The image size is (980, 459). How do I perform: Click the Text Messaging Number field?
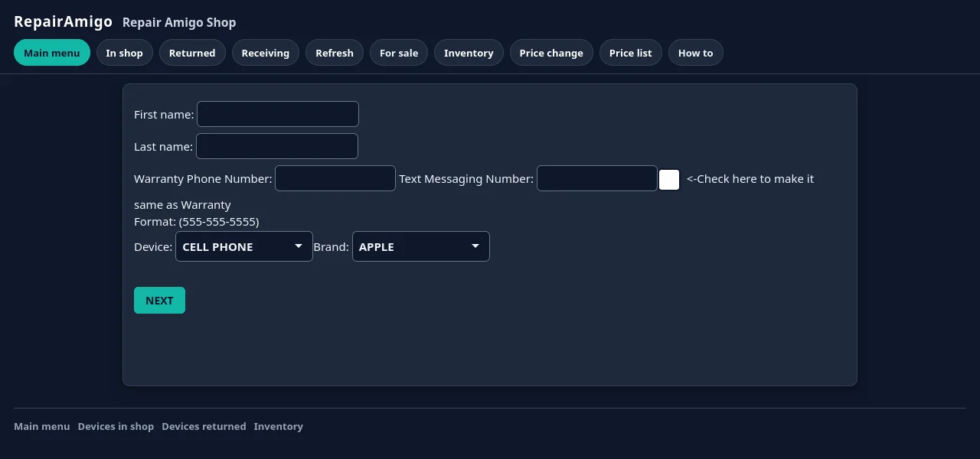[x=597, y=178]
